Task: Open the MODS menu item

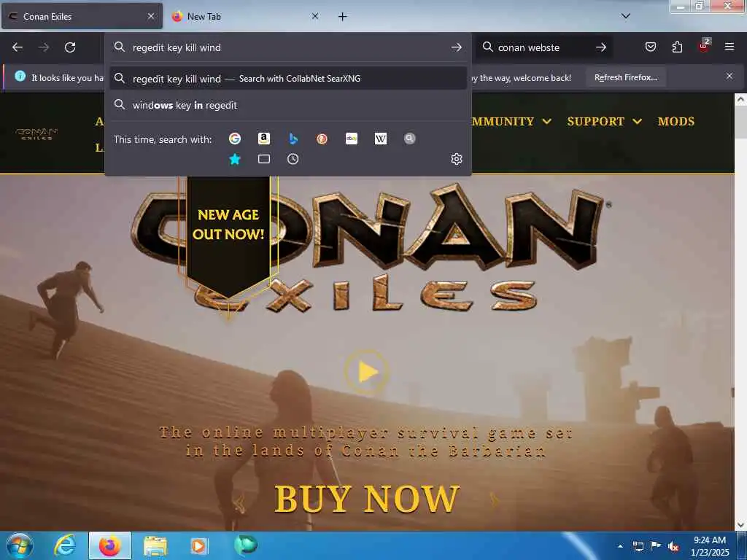Action: coord(676,122)
